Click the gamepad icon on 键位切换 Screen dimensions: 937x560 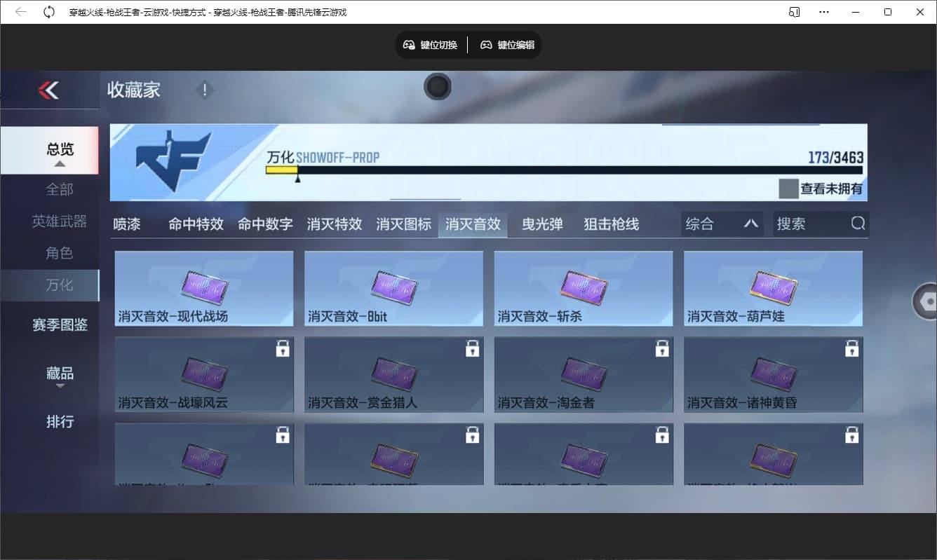[x=409, y=44]
